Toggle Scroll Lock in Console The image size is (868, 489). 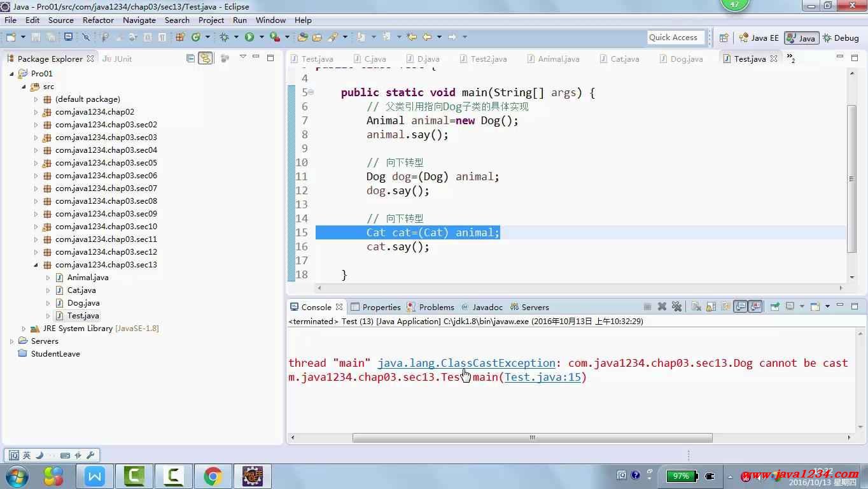pyautogui.click(x=711, y=306)
